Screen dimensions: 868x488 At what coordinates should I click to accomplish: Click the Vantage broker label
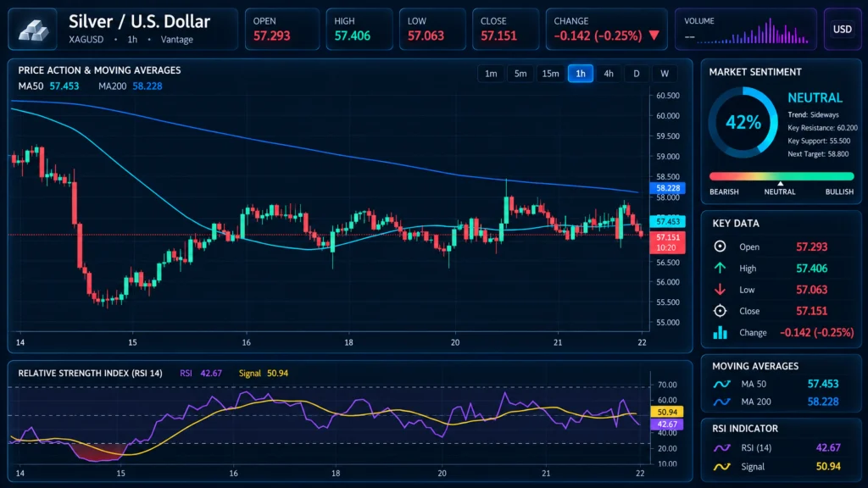[177, 40]
